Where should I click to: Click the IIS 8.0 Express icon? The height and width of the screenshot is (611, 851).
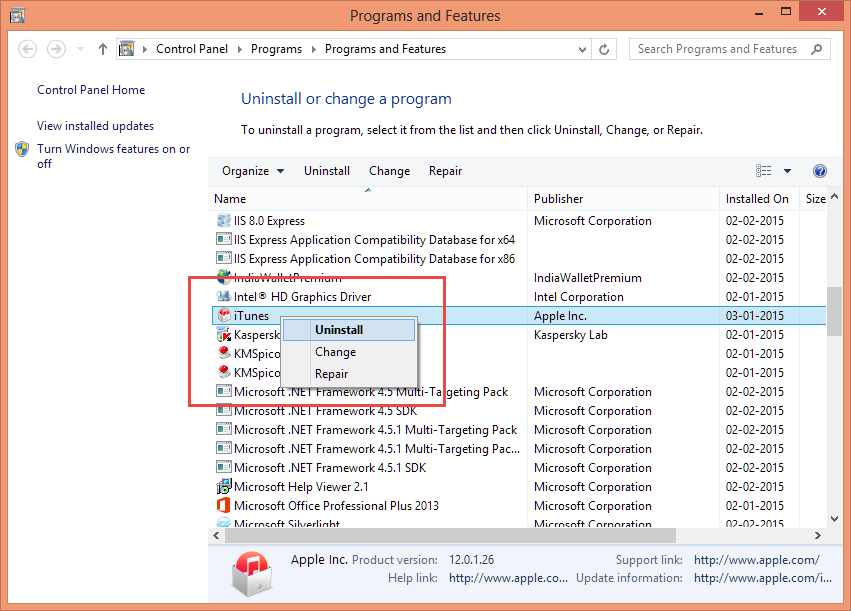click(x=224, y=220)
